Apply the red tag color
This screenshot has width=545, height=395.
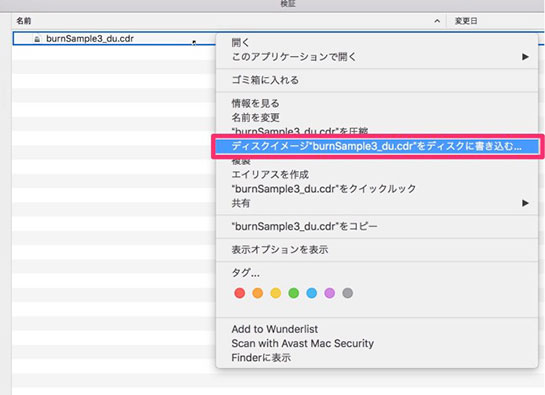(x=240, y=293)
